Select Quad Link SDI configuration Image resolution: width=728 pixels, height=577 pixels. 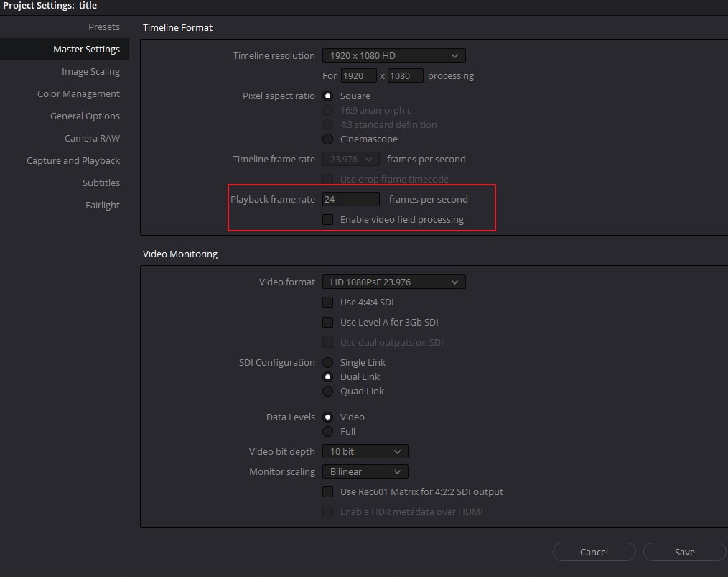tap(328, 392)
